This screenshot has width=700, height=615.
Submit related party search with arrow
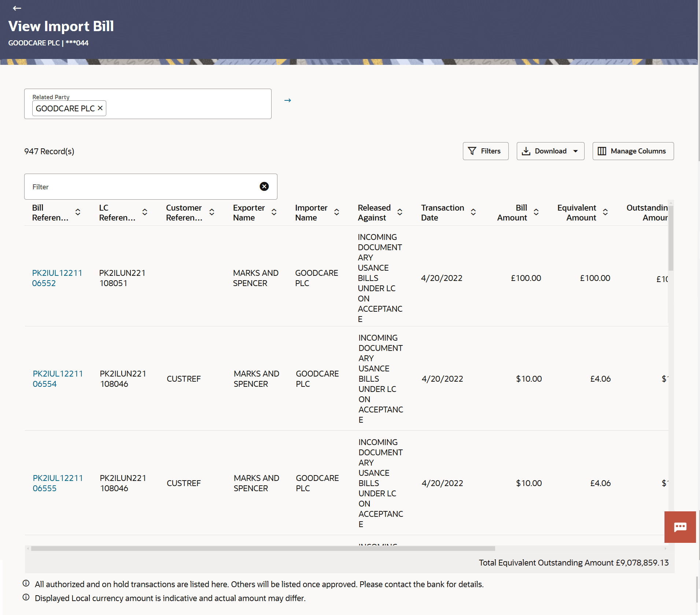288,100
